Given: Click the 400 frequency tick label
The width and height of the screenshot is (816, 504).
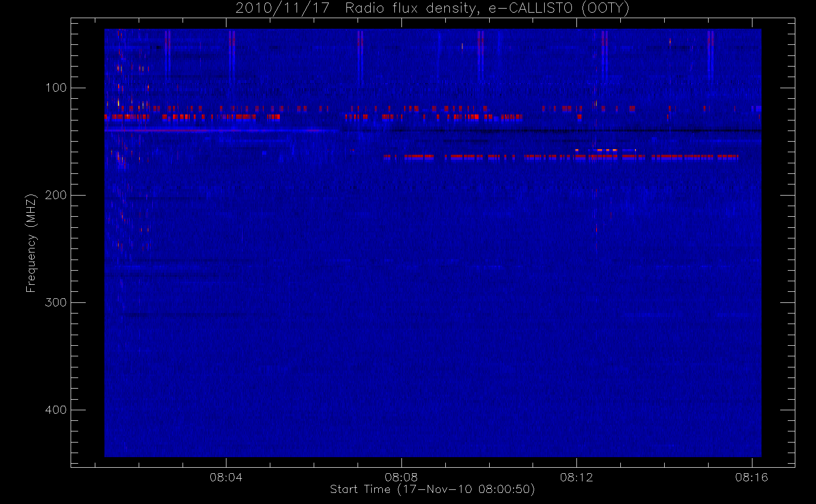Looking at the screenshot, I should click(56, 410).
